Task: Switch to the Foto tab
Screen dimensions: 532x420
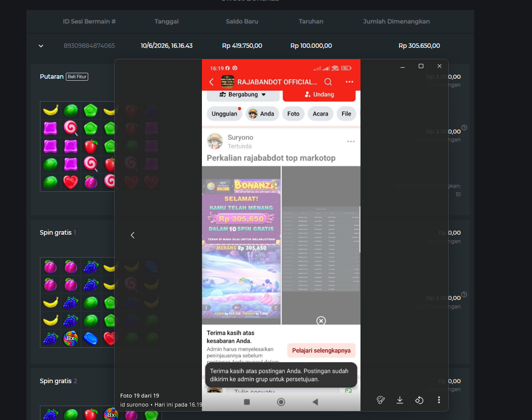Action: coord(293,114)
